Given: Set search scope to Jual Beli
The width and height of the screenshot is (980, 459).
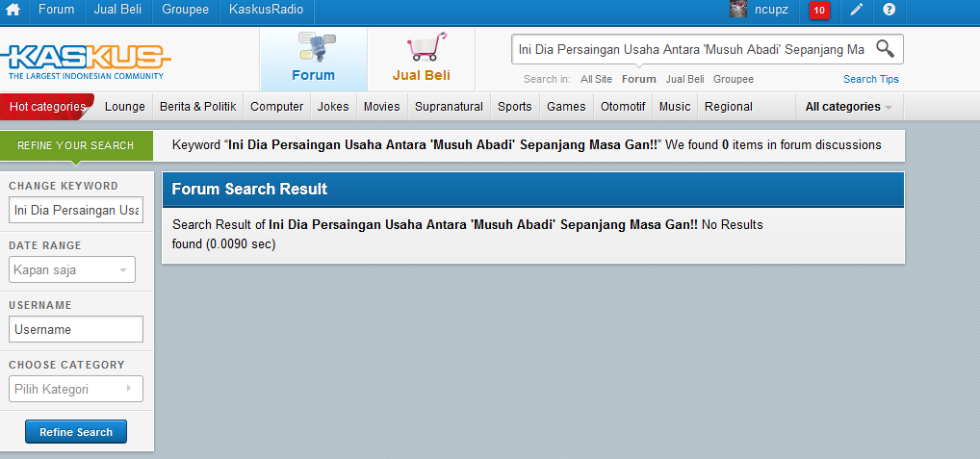Looking at the screenshot, I should click(x=685, y=79).
